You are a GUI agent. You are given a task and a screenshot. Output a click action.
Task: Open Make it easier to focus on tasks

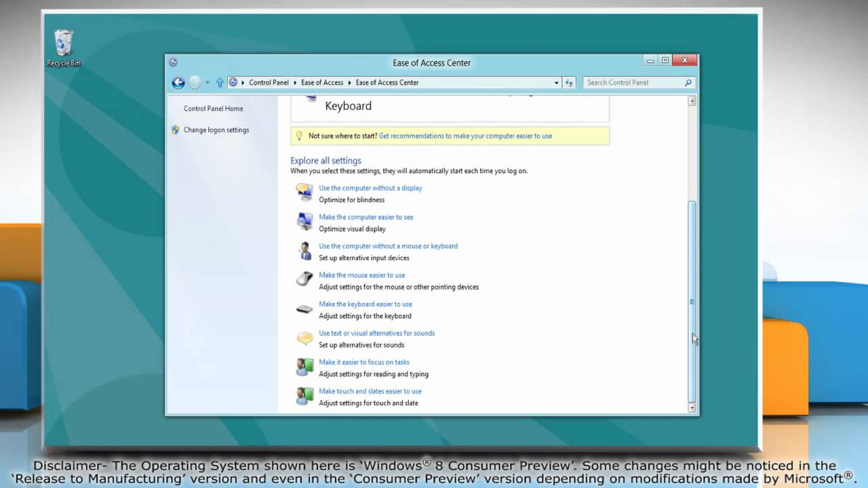coord(364,362)
